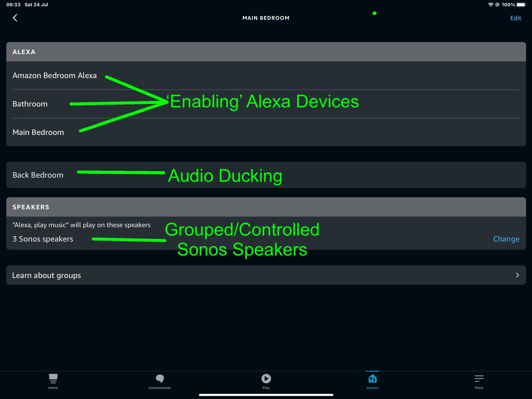
Task: Tap the Wi-Fi status icon
Action: pos(490,5)
